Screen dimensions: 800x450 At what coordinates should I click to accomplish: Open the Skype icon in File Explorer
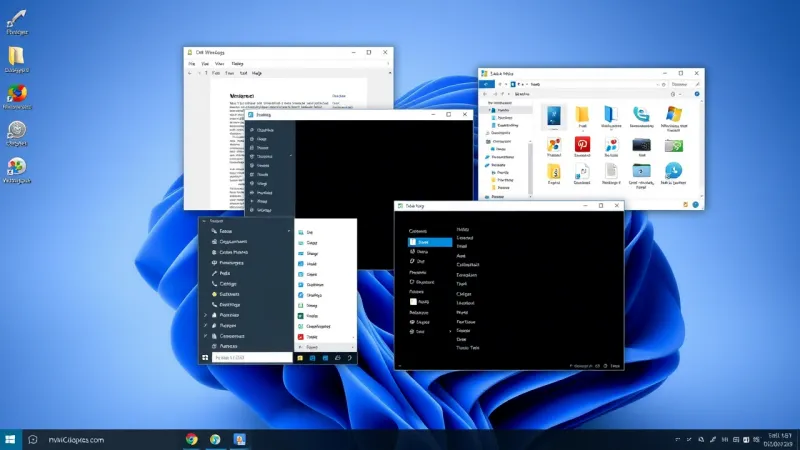coord(641,114)
